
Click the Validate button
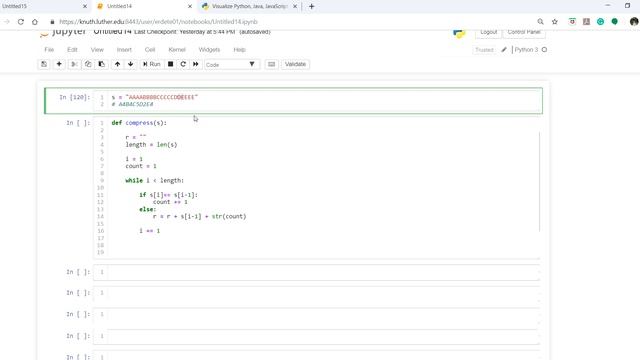coord(295,64)
